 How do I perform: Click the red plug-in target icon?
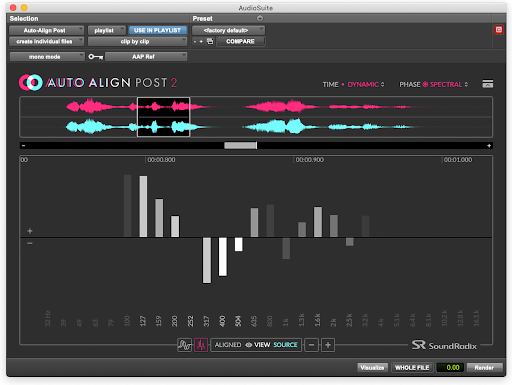point(499,30)
